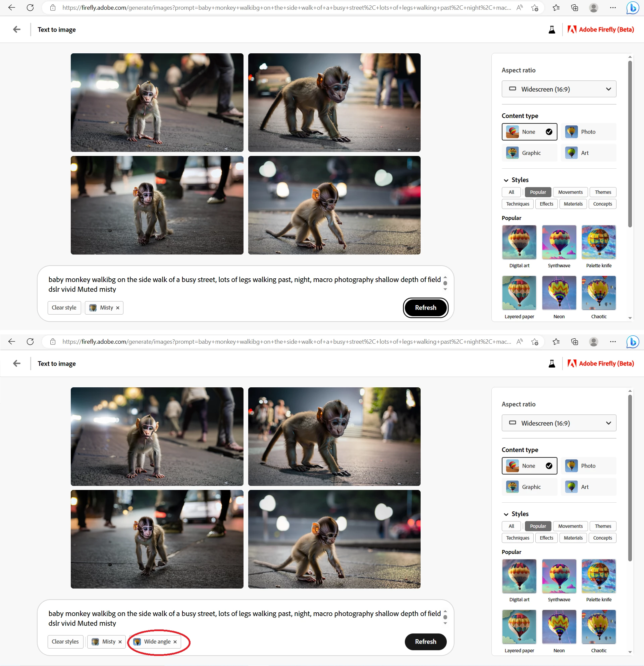
Task: Open the beaker lab icon in upper window
Action: click(552, 30)
